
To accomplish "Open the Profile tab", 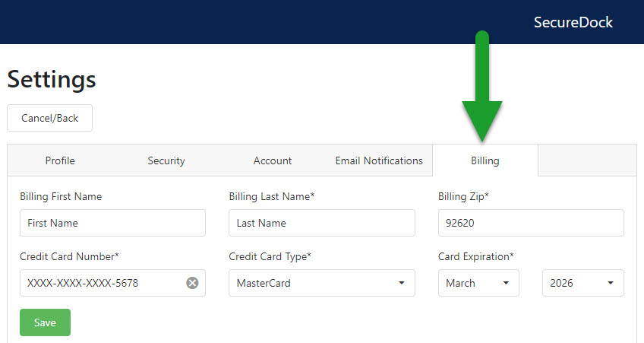I will pos(60,160).
